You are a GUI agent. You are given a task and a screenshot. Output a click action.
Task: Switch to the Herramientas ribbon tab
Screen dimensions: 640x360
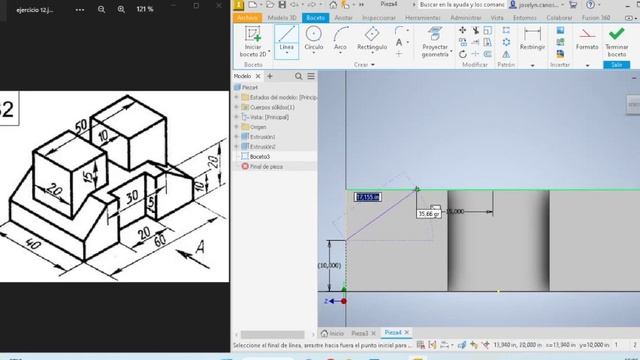(422, 18)
